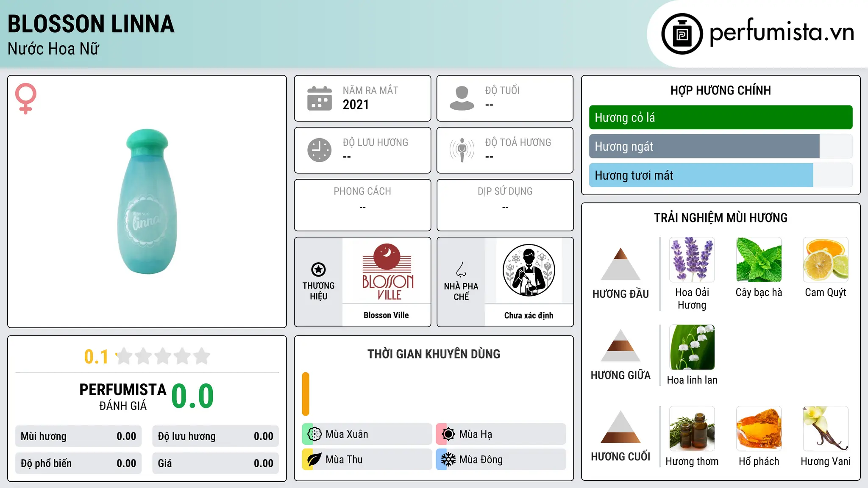Click the Mùa Đông snowflake icon
Screen dimensions: 868x488
[x=448, y=460]
